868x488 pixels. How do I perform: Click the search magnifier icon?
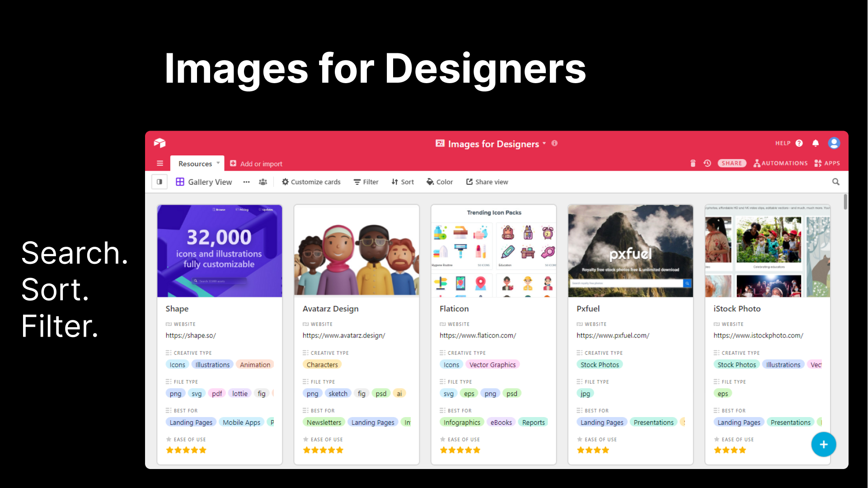click(x=835, y=182)
